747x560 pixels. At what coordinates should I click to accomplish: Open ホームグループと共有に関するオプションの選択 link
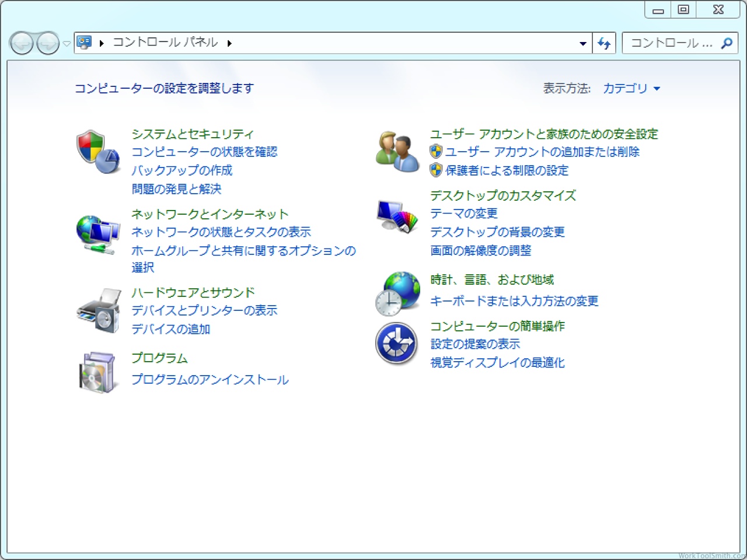pyautogui.click(x=243, y=259)
